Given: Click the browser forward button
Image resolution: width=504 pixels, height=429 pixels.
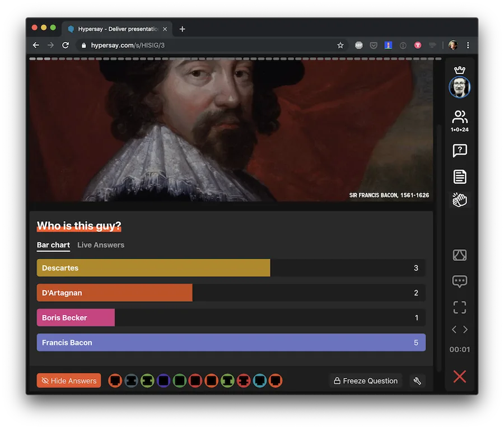Looking at the screenshot, I should click(x=50, y=45).
